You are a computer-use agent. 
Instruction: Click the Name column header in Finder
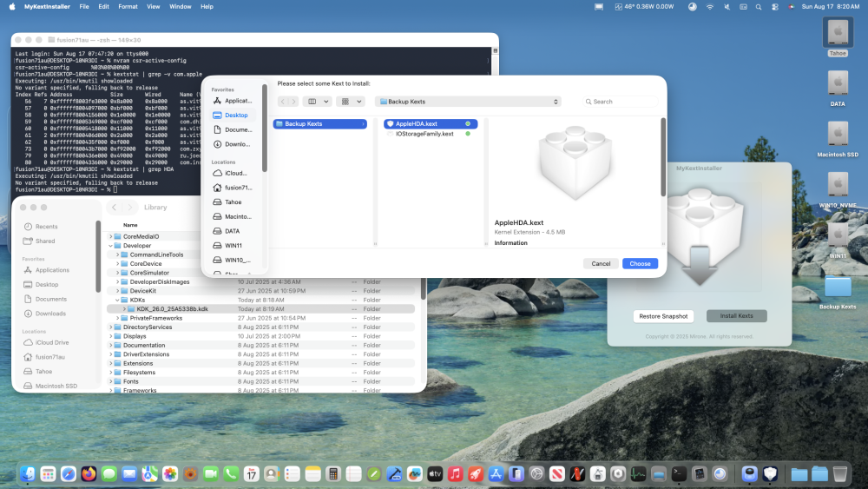[130, 225]
